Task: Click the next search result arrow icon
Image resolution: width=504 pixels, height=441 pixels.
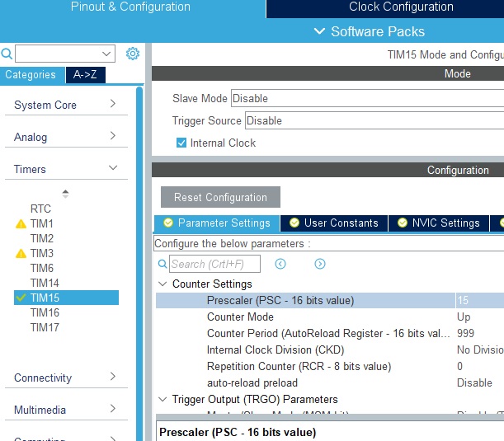Action: click(320, 264)
